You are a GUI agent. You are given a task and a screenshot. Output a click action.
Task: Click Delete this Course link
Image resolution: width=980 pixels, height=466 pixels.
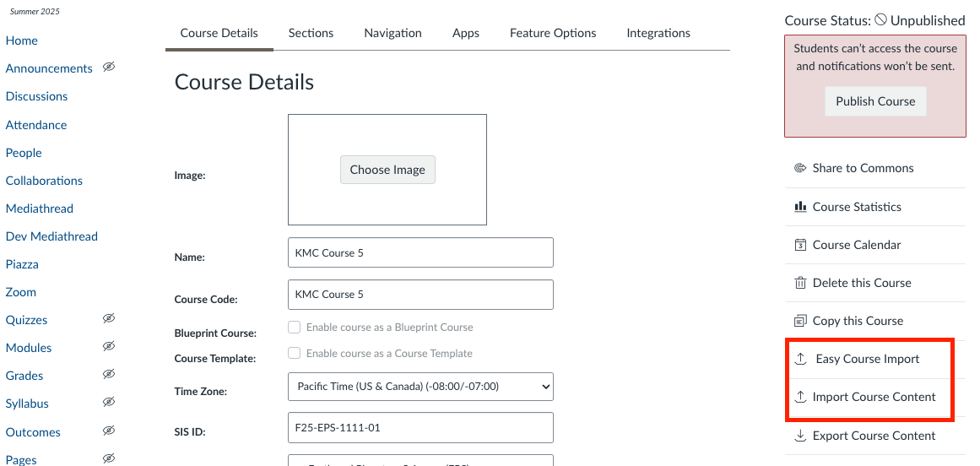tap(862, 283)
